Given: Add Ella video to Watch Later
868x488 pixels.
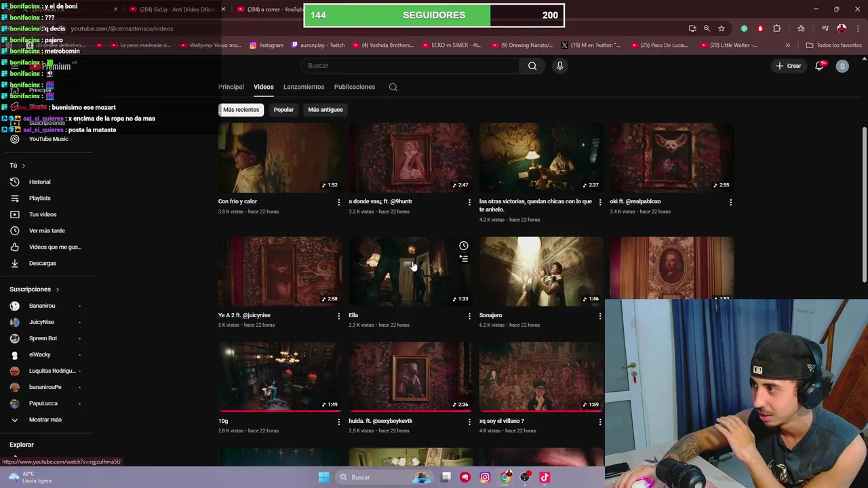Looking at the screenshot, I should tap(463, 246).
